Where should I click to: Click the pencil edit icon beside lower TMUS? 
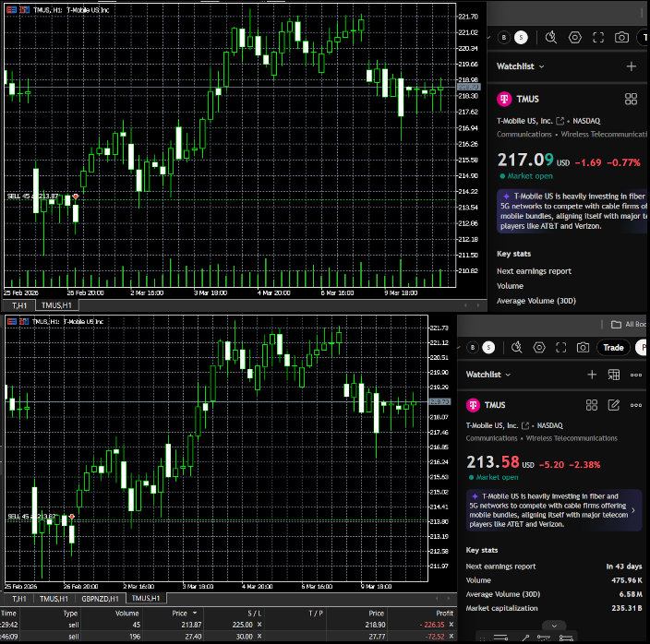614,405
